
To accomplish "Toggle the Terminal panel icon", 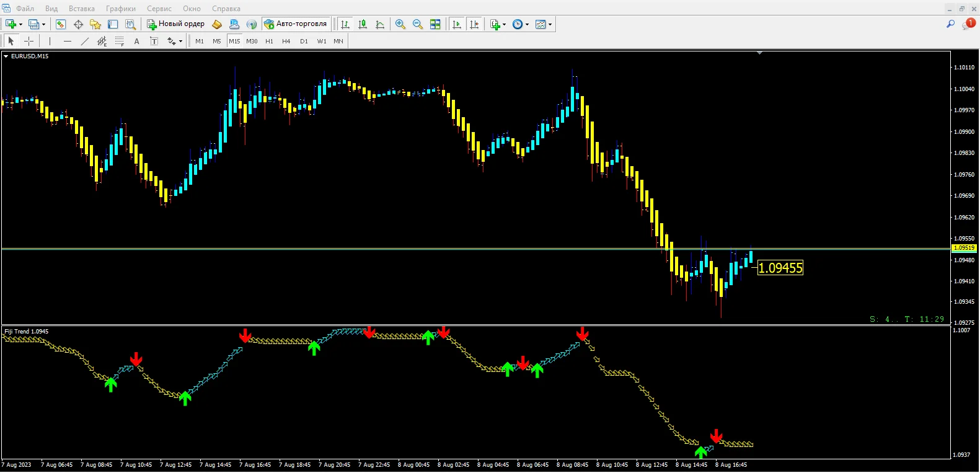I will (x=113, y=24).
